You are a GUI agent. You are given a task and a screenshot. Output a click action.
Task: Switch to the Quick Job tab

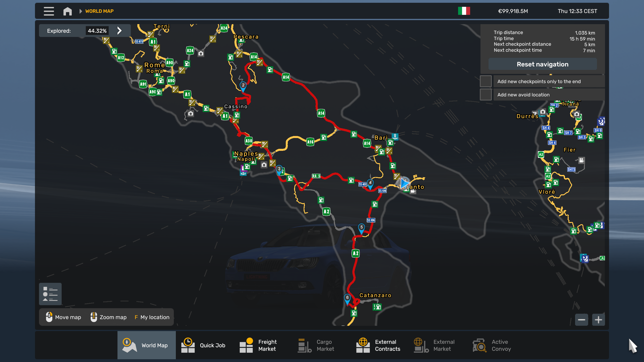tap(203, 345)
